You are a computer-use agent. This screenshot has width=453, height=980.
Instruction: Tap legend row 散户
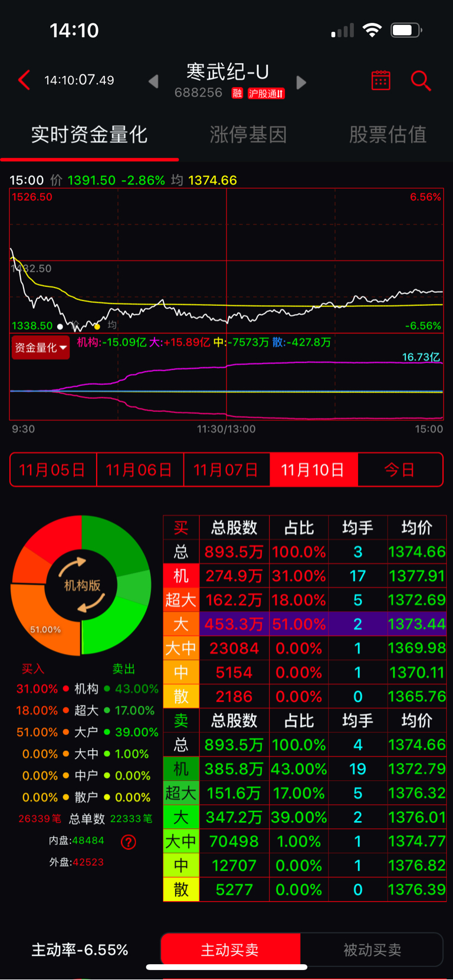click(x=87, y=797)
